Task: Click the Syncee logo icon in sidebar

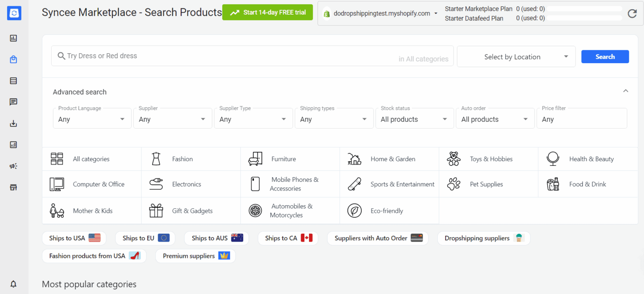Action: pos(14,13)
